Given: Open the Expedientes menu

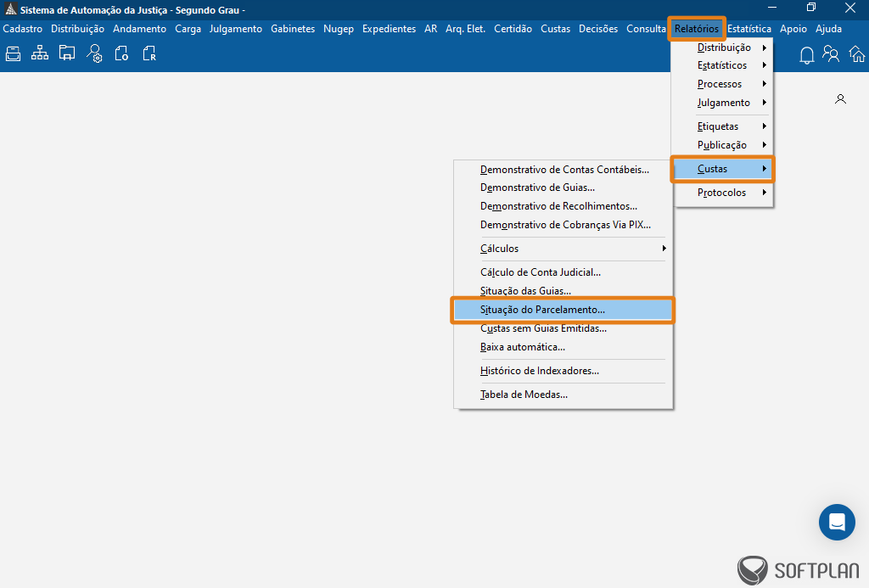Looking at the screenshot, I should (x=389, y=29).
